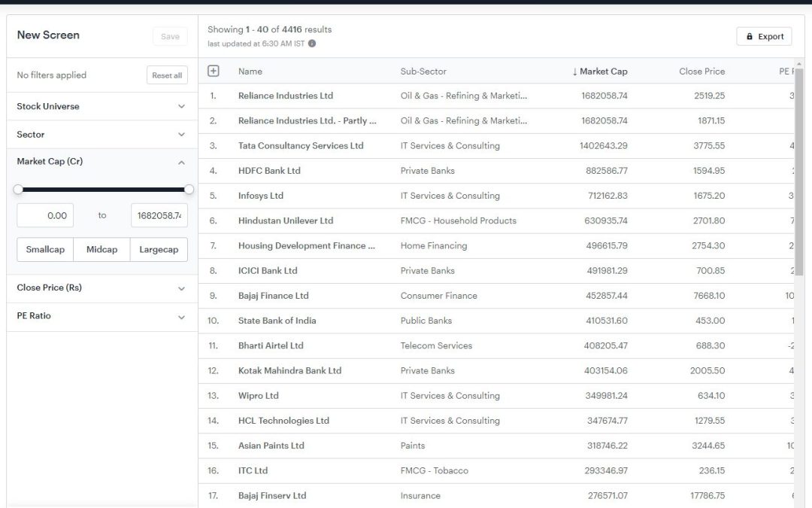The height and width of the screenshot is (508, 812).
Task: Open ICICI Bank Ltd stock
Action: coord(268,271)
